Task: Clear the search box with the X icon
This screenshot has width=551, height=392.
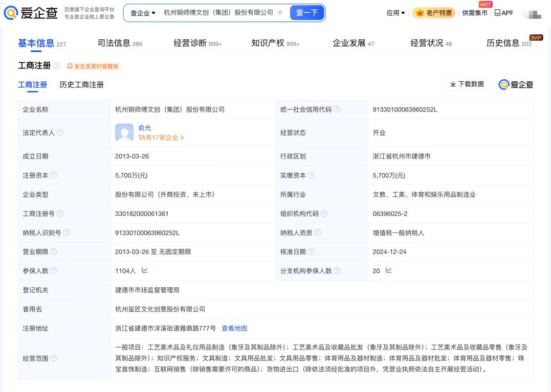Action: point(280,13)
